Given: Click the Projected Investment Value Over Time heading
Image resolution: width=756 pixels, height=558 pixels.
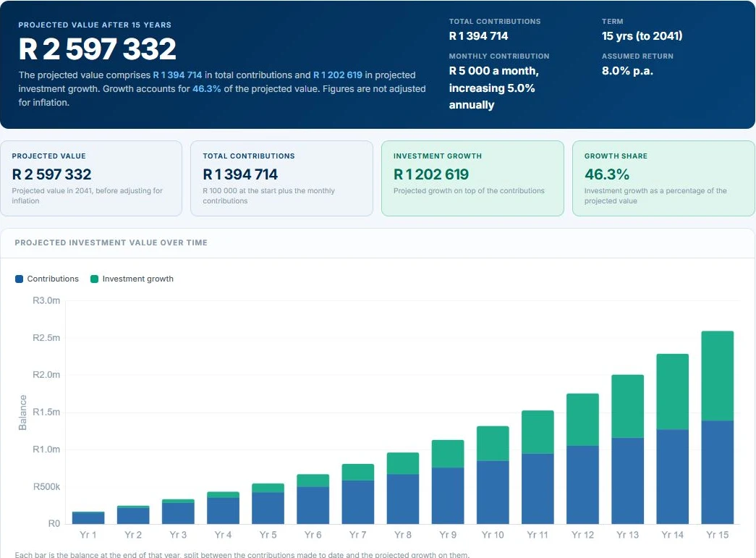Looking at the screenshot, I should coord(111,242).
